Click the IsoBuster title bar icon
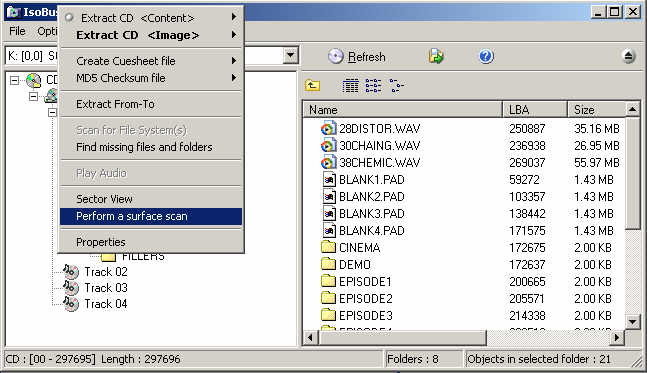Screen dimensions: 647x373 (13, 12)
